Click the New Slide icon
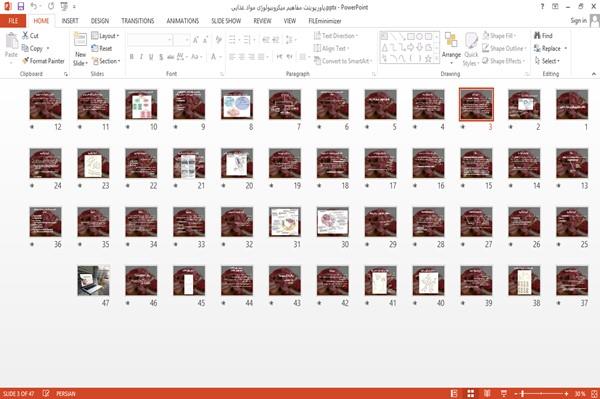Viewport: 600px width, 399px height. [x=80, y=40]
